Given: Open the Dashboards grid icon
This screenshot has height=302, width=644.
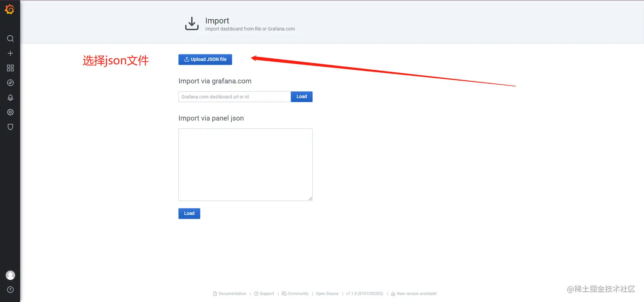Looking at the screenshot, I should (x=10, y=68).
